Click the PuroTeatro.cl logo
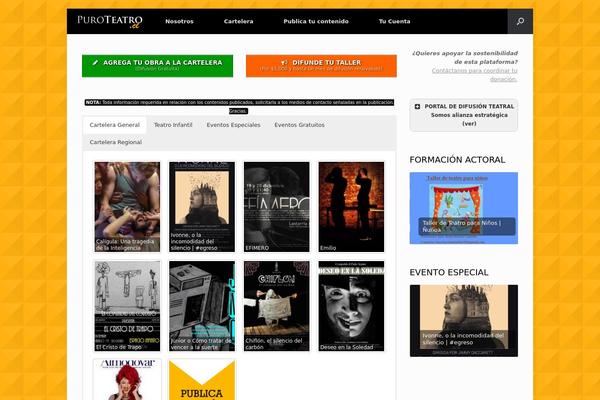Viewport: 600px width, 400px height. (x=110, y=22)
